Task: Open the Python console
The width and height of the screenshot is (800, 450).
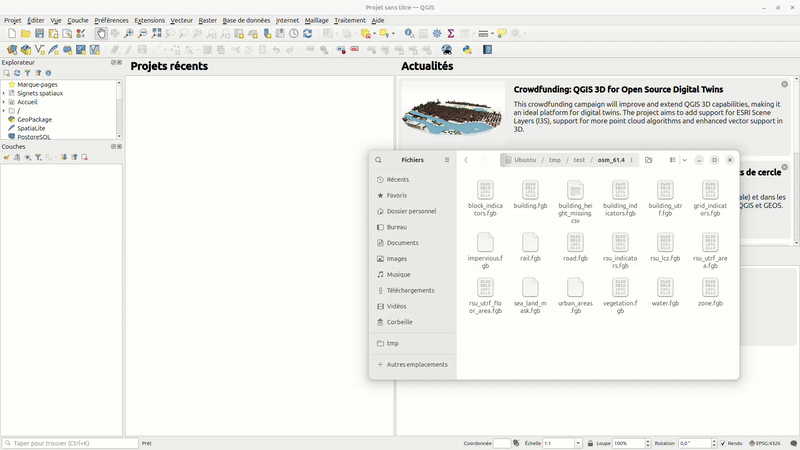Action: (x=467, y=49)
